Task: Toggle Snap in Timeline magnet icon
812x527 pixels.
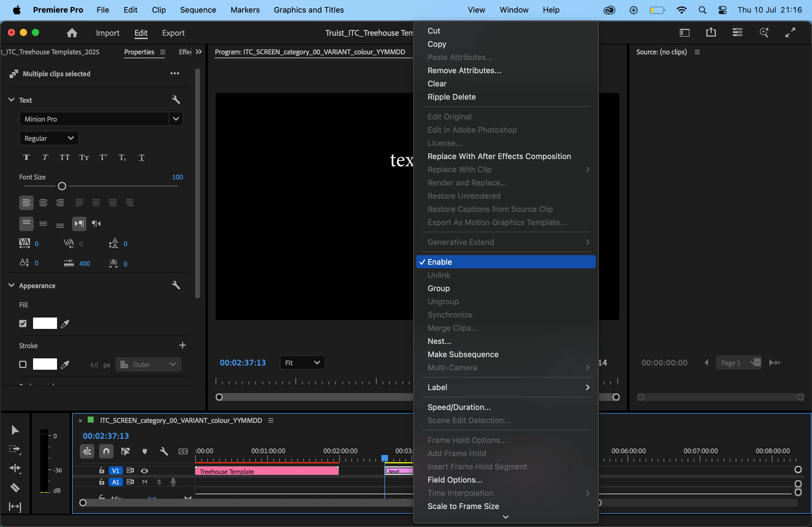Action: tap(106, 451)
